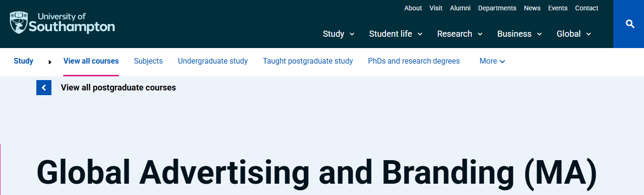Open the search magnifier icon
This screenshot has width=644, height=195.
pyautogui.click(x=630, y=24)
